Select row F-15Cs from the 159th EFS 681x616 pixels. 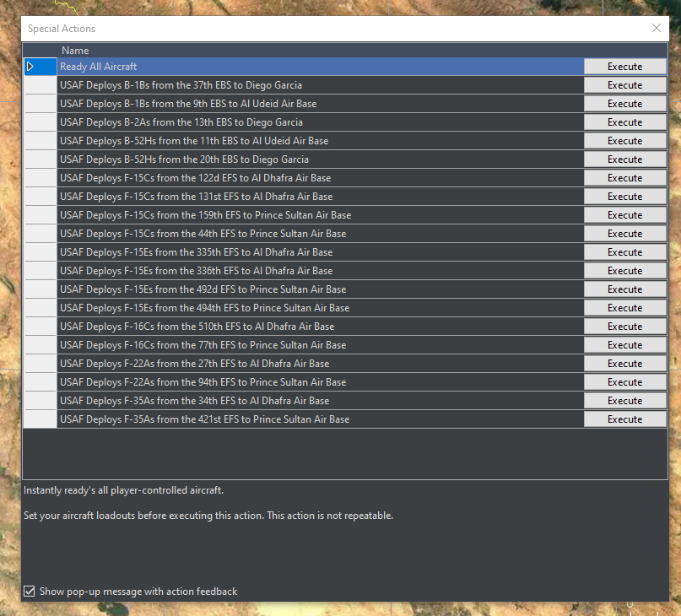[320, 215]
